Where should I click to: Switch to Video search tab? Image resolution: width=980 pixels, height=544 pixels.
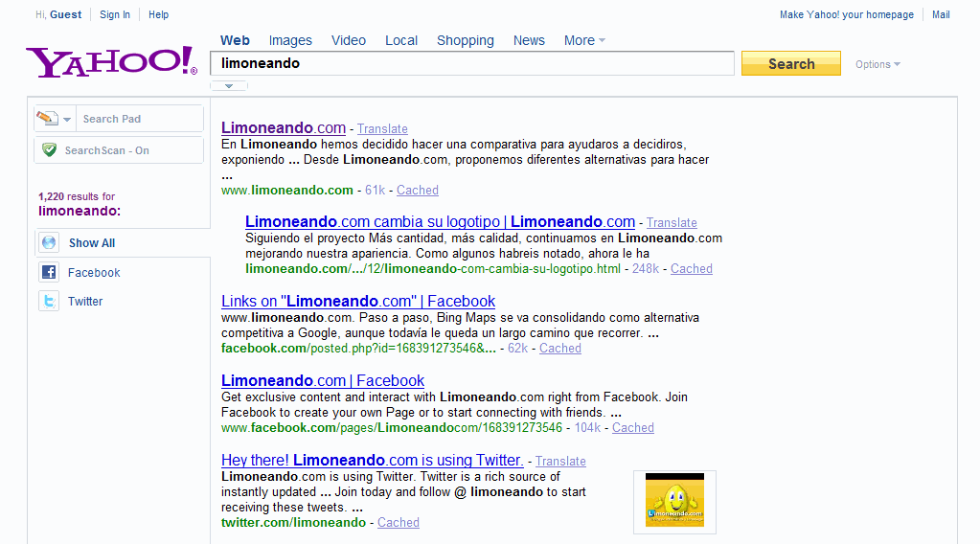tap(348, 40)
